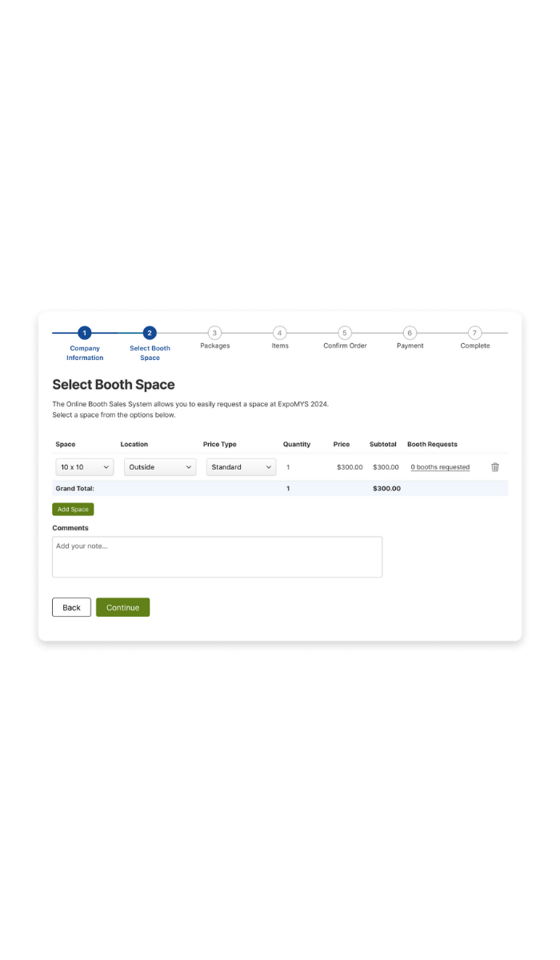The height and width of the screenshot is (960, 560).
Task: Jump to step 3 Packages circle
Action: tap(214, 333)
